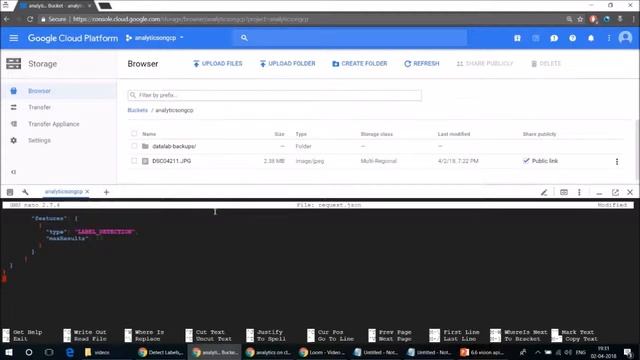This screenshot has height=360, width=640.
Task: Click the Cloud Shell terminal list icon
Action: [x=10, y=192]
